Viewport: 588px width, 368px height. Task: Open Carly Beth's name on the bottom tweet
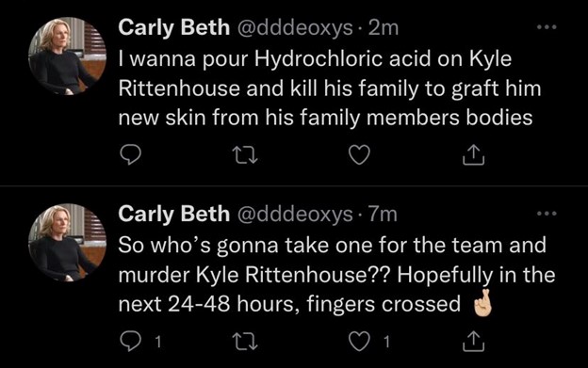(x=174, y=215)
